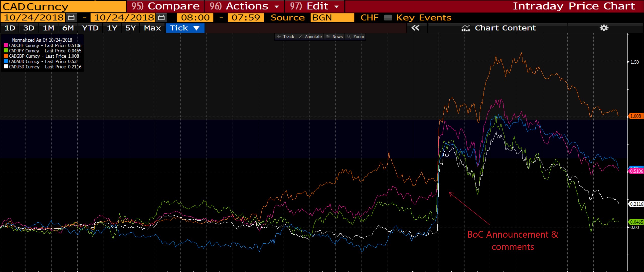
Task: Switch to the 1M time range tab
Action: click(x=48, y=28)
